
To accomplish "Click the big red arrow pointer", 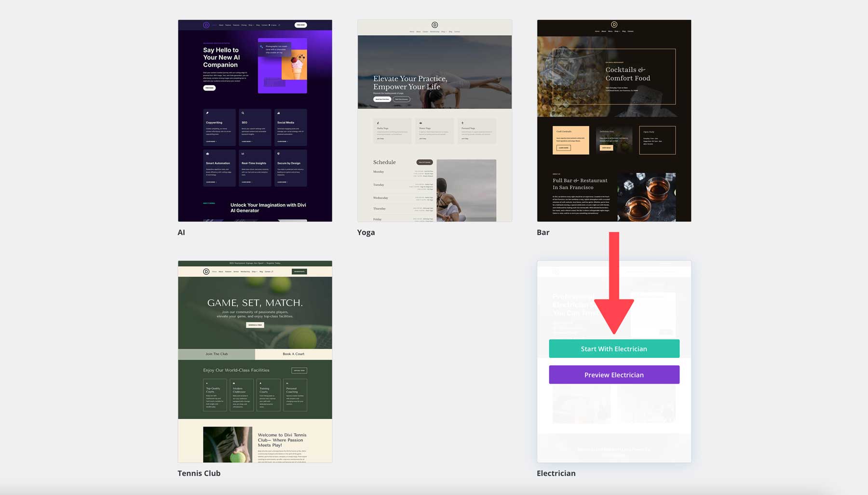I will (x=614, y=289).
